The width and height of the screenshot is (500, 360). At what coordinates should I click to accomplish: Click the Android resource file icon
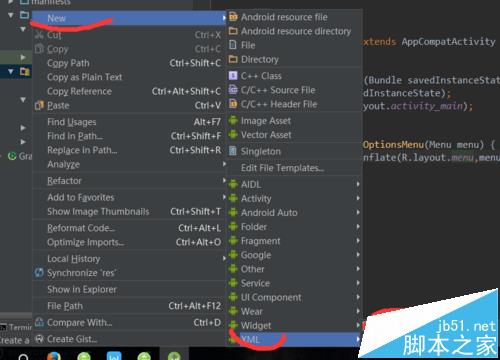pos(233,17)
